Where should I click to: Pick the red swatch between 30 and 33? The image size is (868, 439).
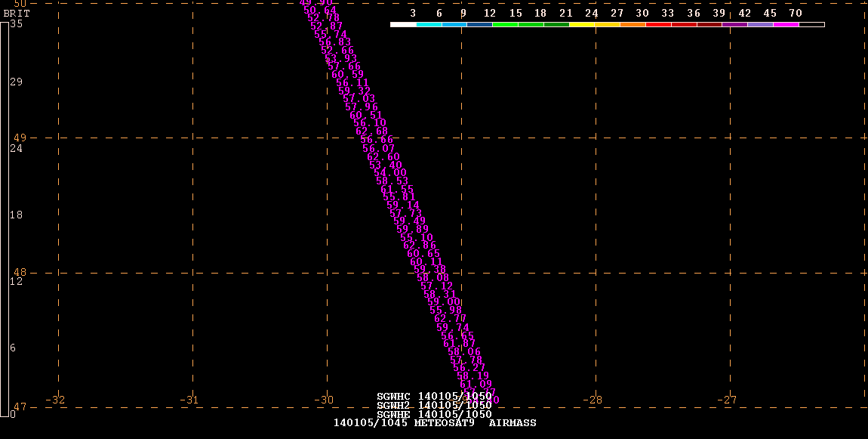point(658,24)
